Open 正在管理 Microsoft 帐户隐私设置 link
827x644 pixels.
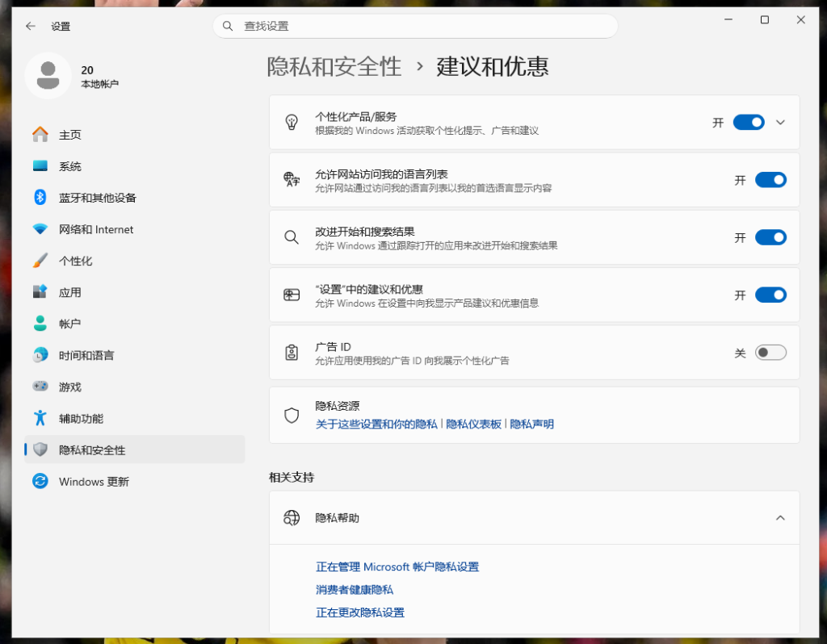coord(397,567)
